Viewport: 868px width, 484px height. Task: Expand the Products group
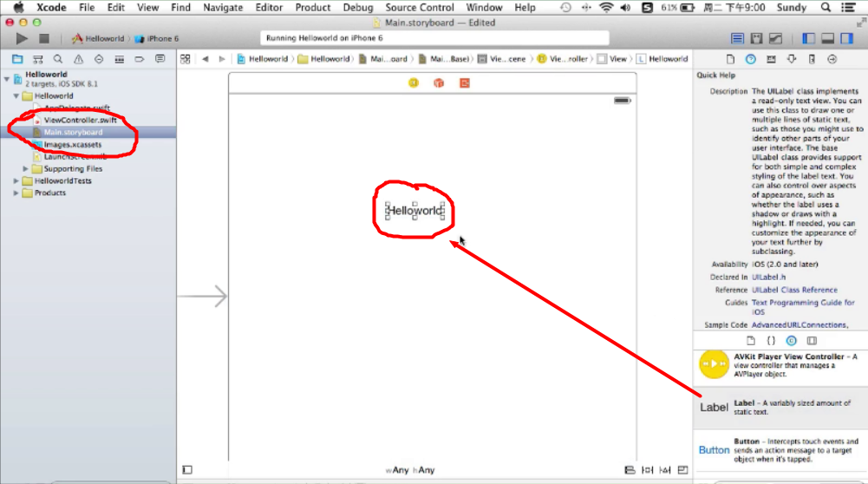(16, 193)
